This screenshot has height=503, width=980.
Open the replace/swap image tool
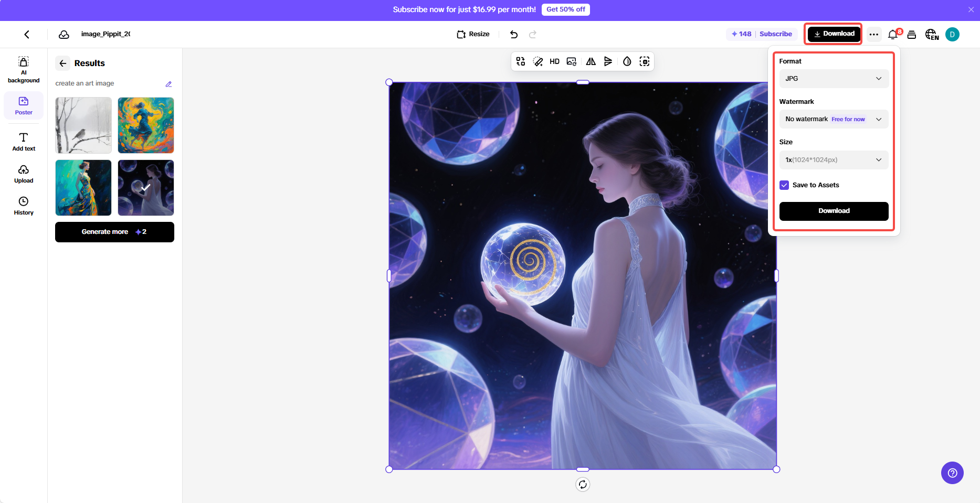521,61
